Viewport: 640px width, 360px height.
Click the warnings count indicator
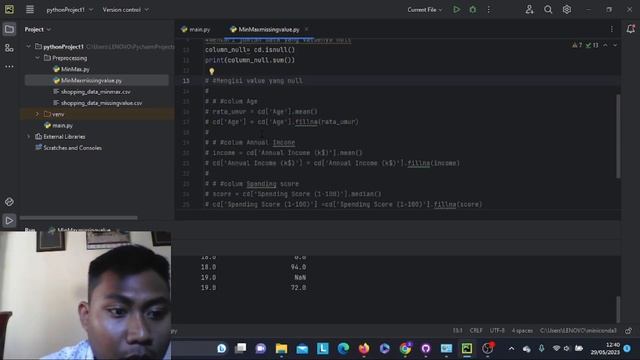(577, 45)
